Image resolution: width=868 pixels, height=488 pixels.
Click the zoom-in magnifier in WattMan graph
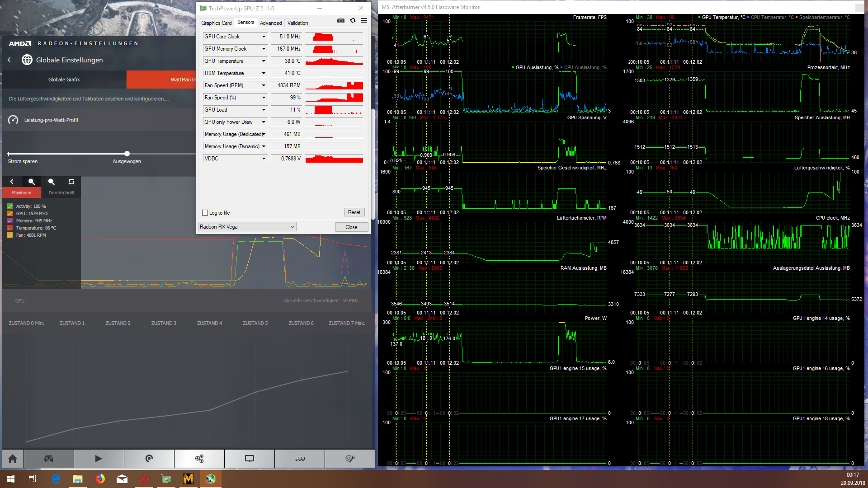click(32, 182)
